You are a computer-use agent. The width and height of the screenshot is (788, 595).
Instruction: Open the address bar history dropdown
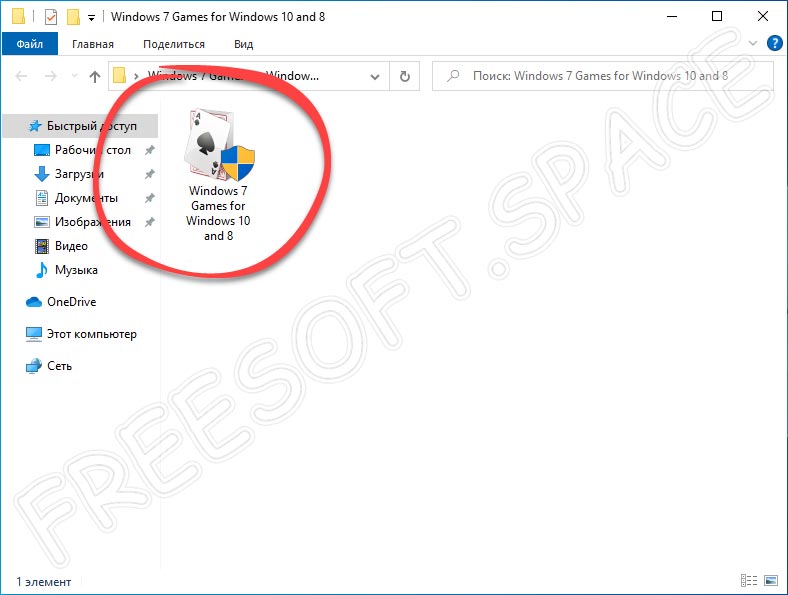coord(375,76)
